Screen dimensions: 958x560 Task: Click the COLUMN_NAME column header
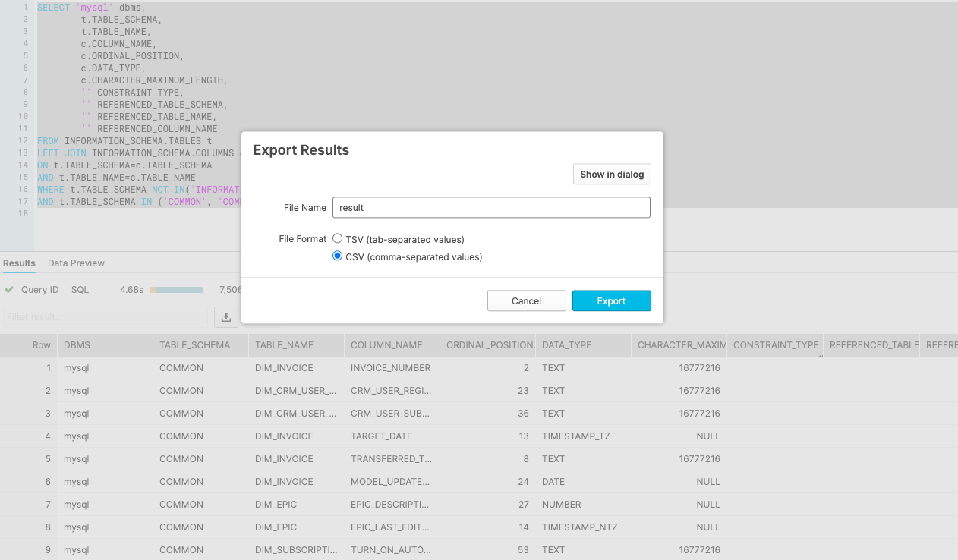386,345
